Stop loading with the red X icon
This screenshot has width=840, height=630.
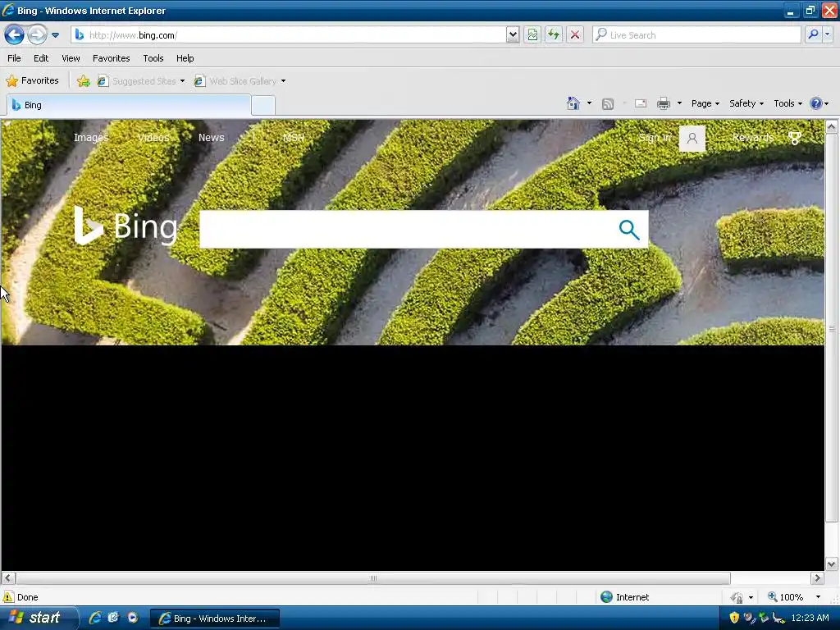575,34
